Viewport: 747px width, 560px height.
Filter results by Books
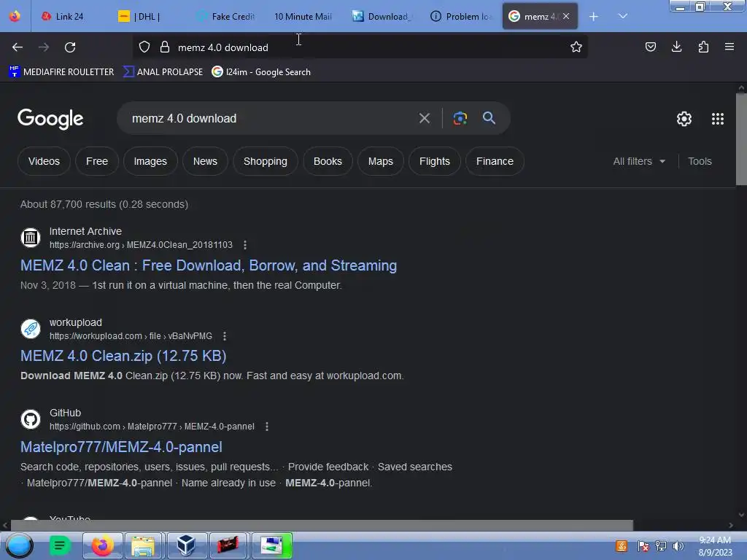[328, 161]
